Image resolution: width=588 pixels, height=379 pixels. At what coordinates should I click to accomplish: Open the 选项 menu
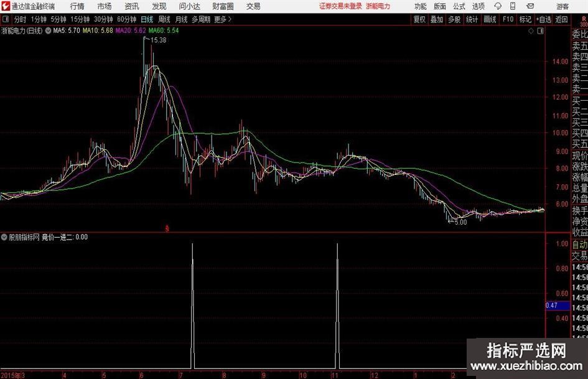point(478,6)
